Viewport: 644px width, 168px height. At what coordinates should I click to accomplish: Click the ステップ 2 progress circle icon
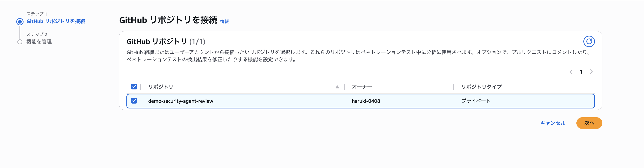[19, 42]
